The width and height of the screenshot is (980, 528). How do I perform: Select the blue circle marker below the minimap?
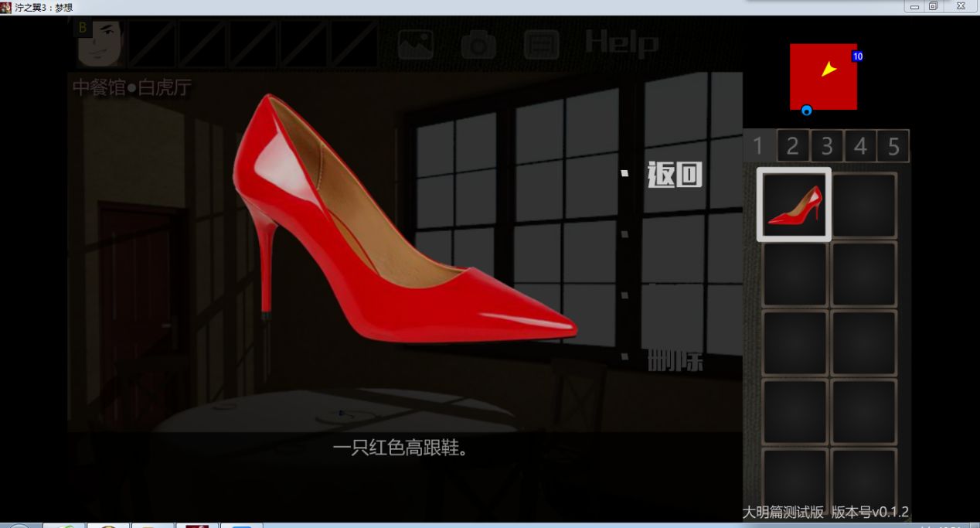click(x=807, y=111)
